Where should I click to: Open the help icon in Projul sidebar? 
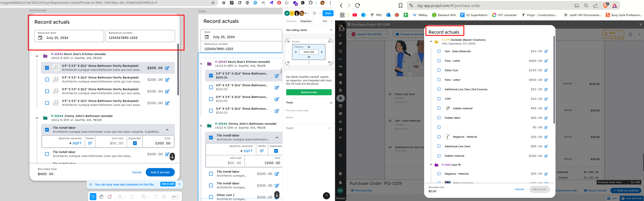tap(340, 155)
